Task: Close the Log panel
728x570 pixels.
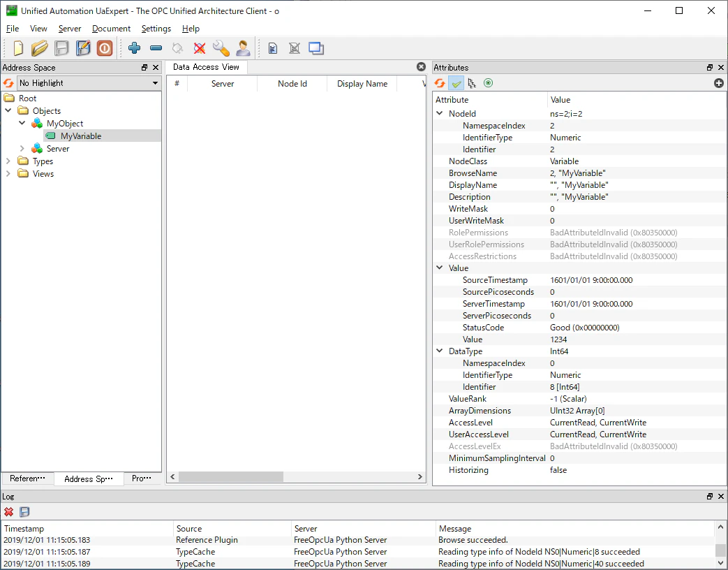Action: [x=721, y=496]
